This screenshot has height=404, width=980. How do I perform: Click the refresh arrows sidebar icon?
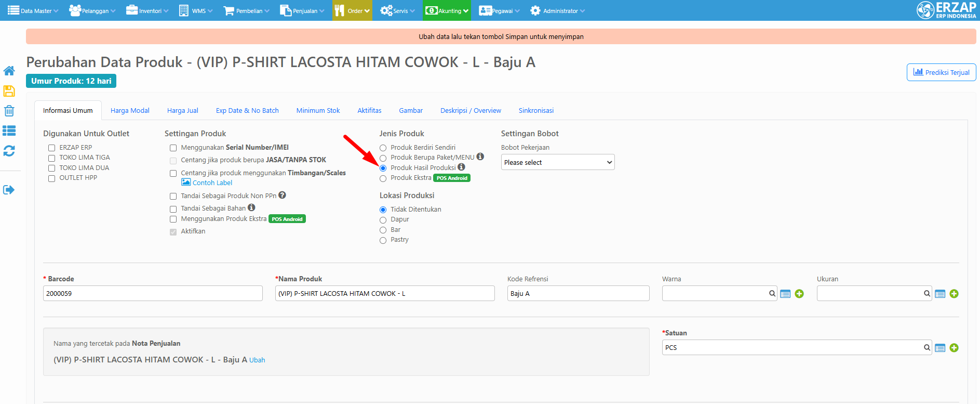[9, 151]
